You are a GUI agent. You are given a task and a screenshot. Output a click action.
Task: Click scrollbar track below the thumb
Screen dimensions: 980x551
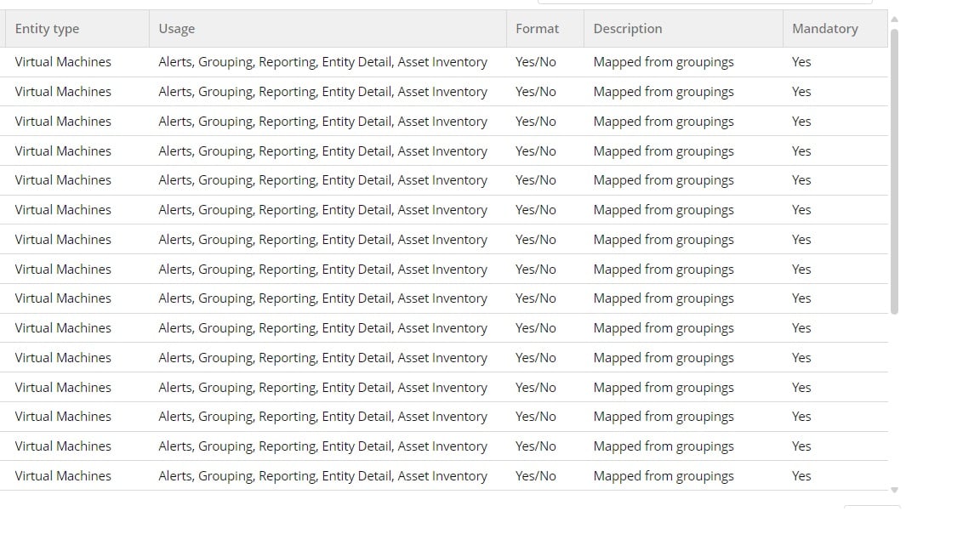point(894,400)
